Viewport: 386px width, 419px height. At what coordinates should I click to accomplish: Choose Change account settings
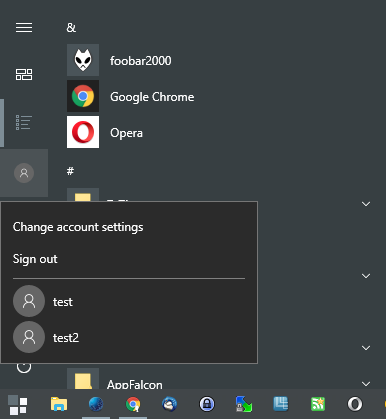tap(78, 227)
